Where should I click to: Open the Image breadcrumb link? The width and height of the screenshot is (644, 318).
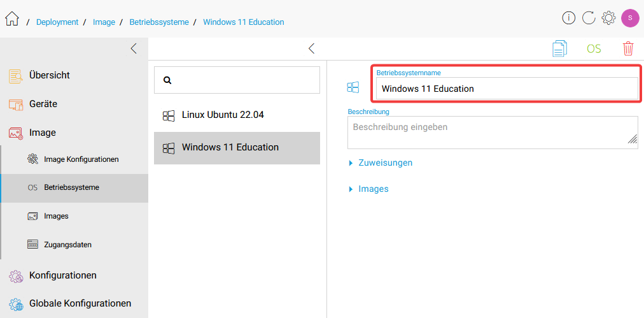[104, 22]
